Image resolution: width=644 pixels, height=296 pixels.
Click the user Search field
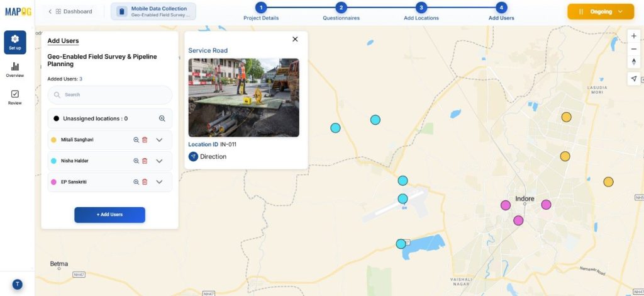109,94
